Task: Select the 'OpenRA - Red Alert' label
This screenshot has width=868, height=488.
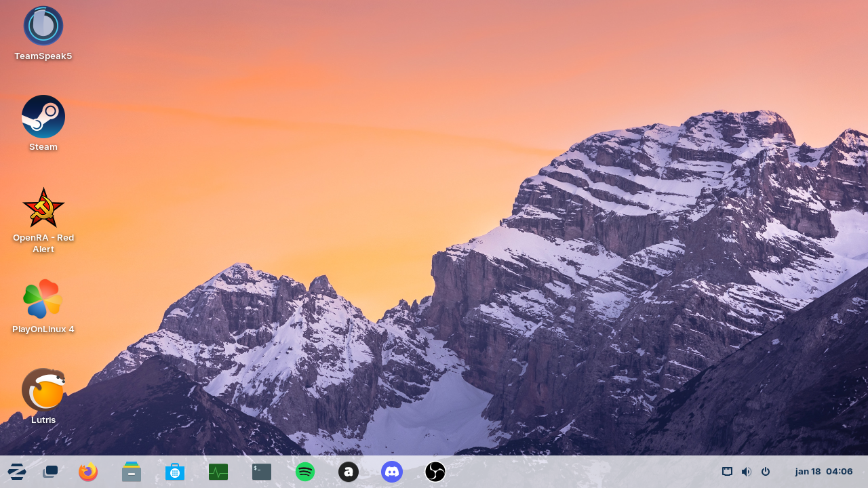Action: point(43,243)
